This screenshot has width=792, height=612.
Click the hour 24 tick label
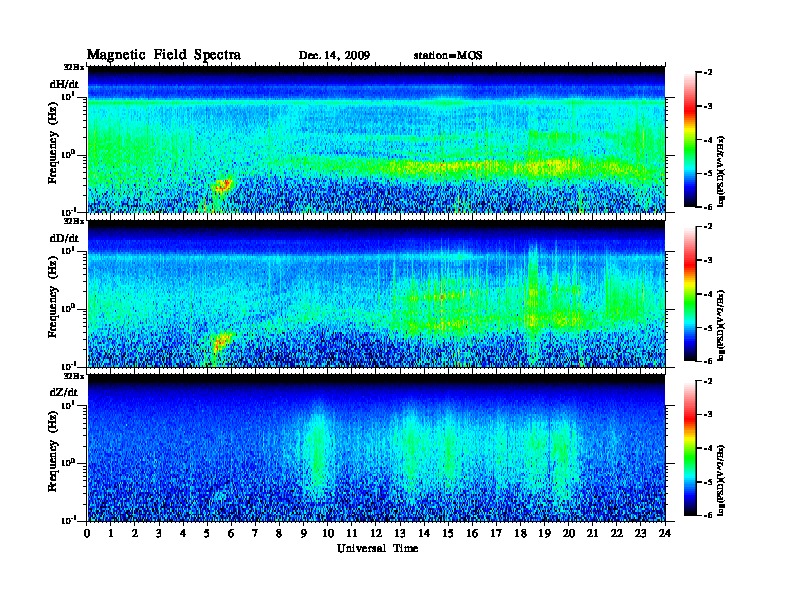point(665,533)
